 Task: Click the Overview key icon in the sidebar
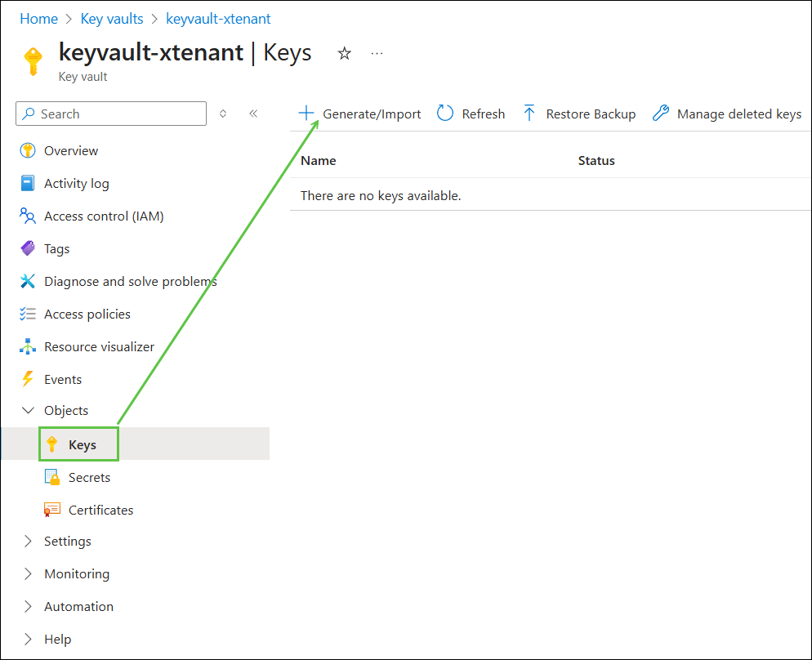click(28, 150)
